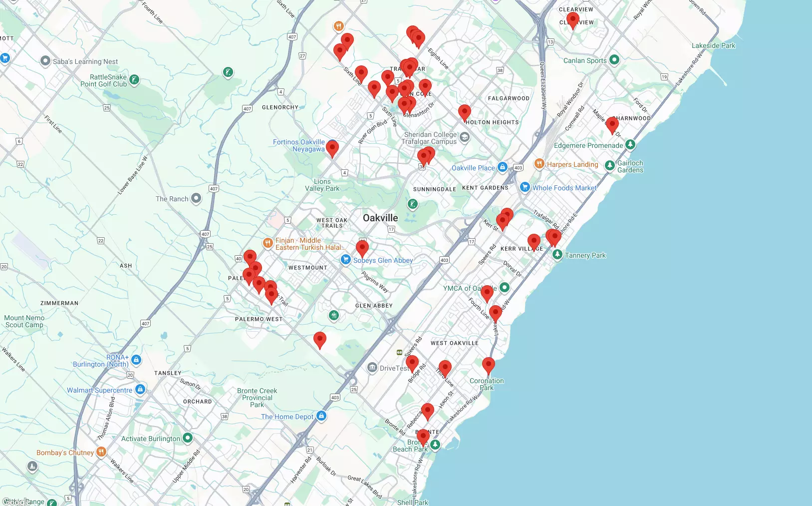This screenshot has height=506, width=812.
Task: Select the Finjan restaurant fork icon
Action: click(x=268, y=243)
